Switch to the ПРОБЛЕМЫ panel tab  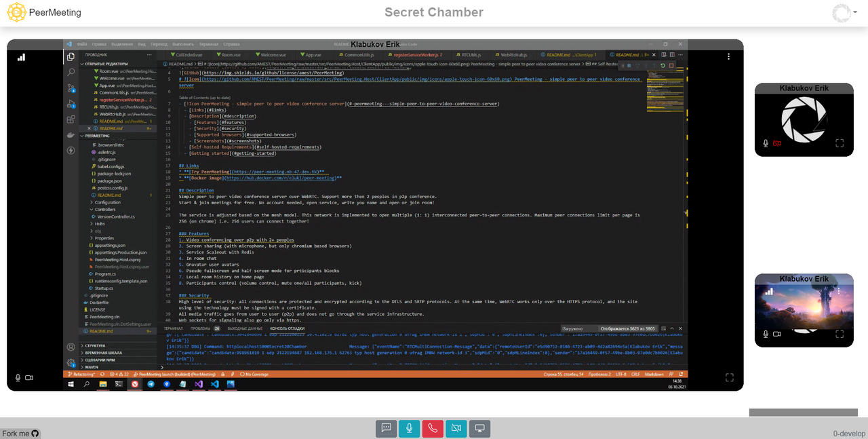[201, 328]
